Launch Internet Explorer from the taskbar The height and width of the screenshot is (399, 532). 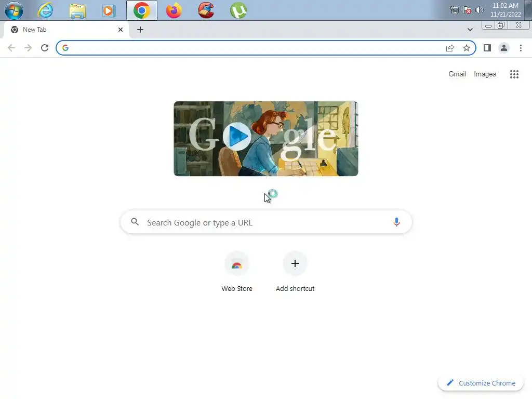(x=45, y=10)
